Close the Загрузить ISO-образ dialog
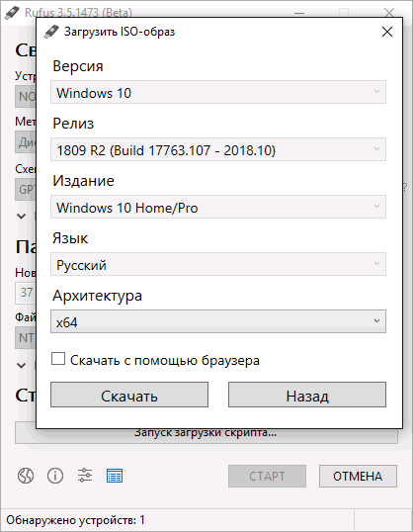The width and height of the screenshot is (413, 532). (x=387, y=32)
